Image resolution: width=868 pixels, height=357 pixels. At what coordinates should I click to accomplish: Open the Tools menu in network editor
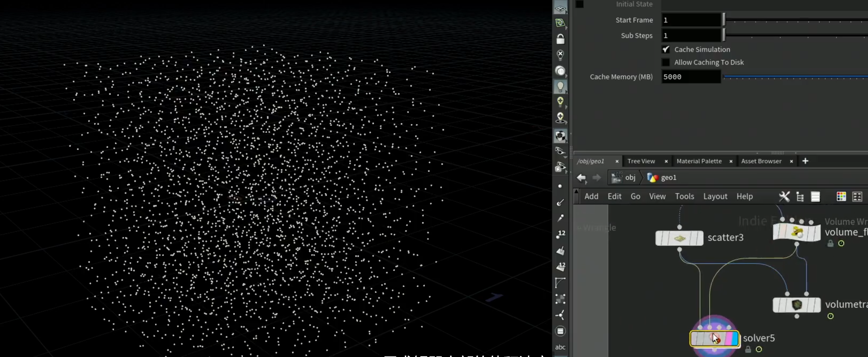(x=684, y=196)
